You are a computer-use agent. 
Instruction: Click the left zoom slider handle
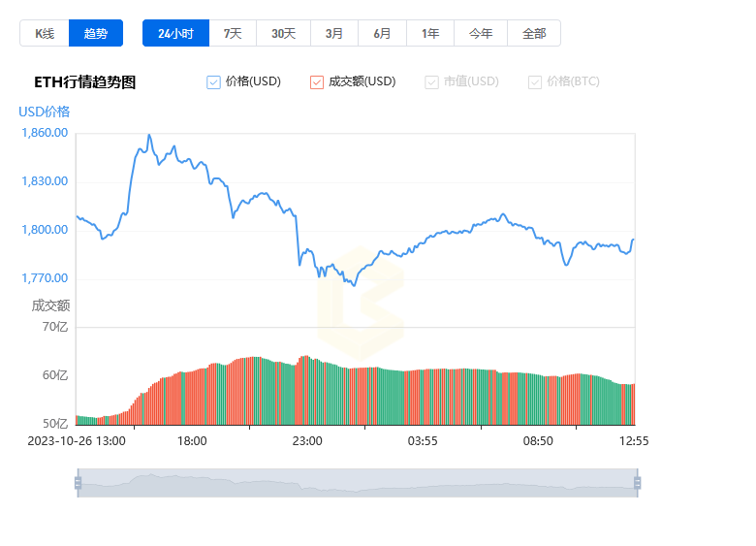coord(79,483)
